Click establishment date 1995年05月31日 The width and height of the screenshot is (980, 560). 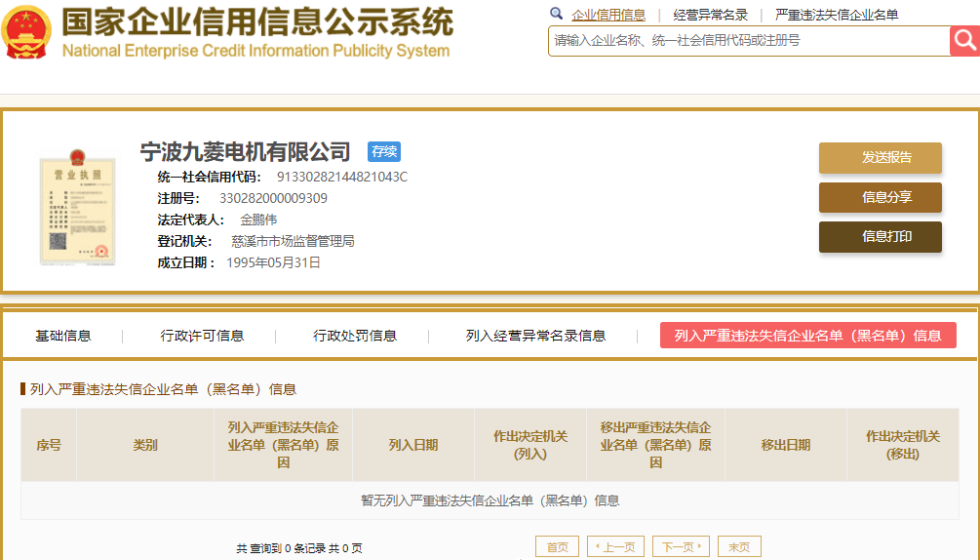pos(273,262)
